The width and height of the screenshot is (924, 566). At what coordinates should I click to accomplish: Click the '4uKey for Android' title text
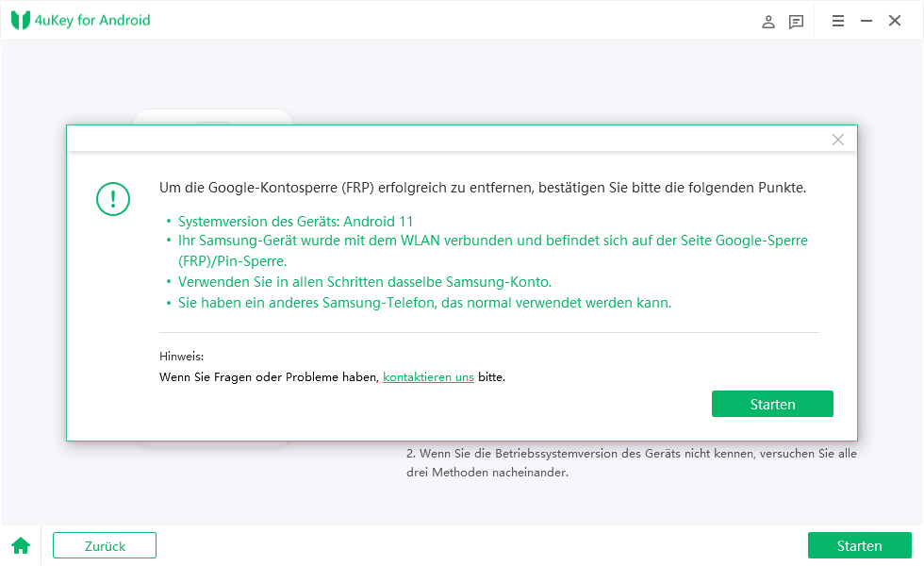pyautogui.click(x=94, y=21)
